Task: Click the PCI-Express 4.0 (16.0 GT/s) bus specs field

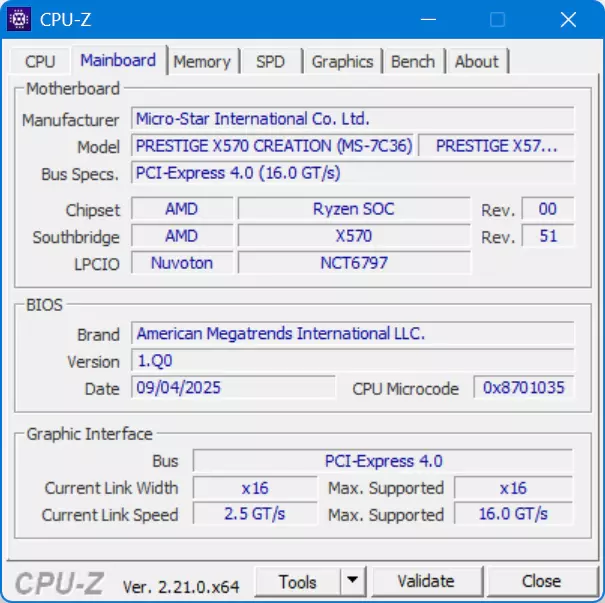Action: tap(352, 173)
